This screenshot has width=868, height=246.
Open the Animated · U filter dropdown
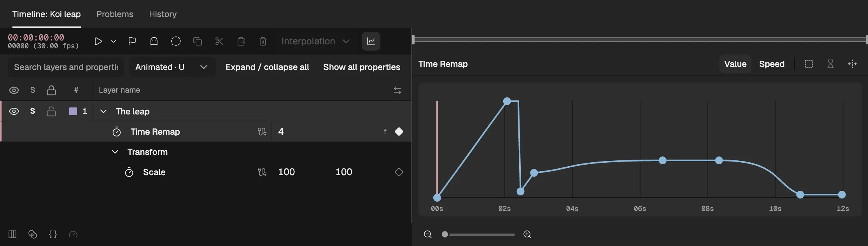point(172,67)
